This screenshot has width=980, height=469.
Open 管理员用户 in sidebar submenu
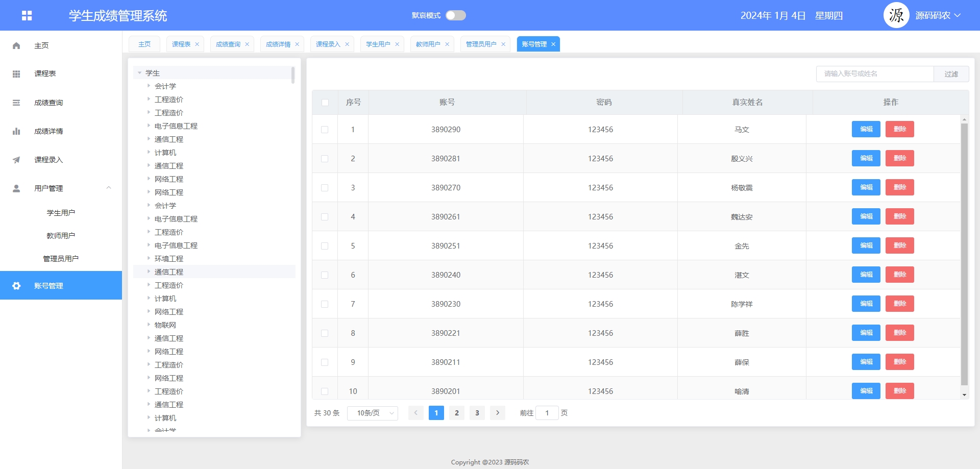[61, 259]
